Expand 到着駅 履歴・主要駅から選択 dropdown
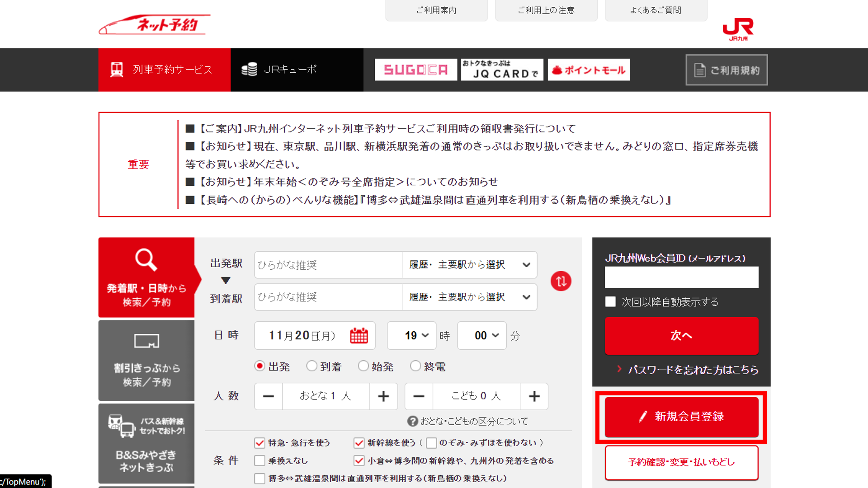The image size is (868, 488). point(469,297)
